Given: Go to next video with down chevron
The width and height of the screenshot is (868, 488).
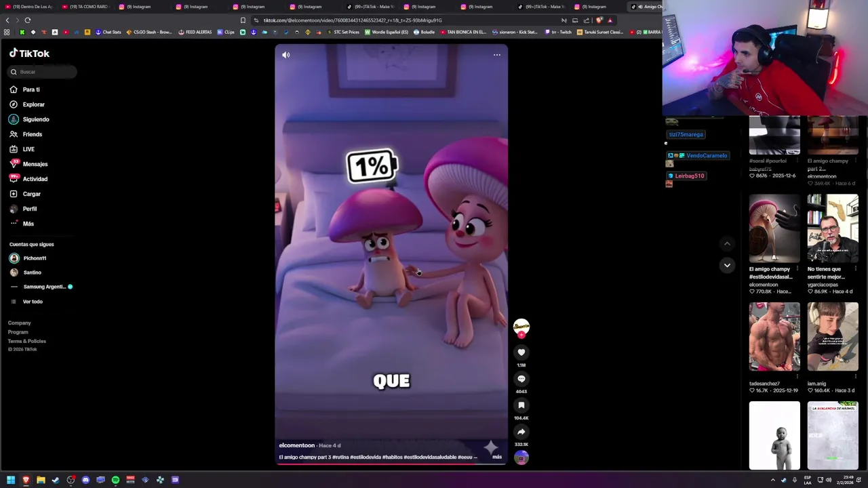Looking at the screenshot, I should [727, 265].
